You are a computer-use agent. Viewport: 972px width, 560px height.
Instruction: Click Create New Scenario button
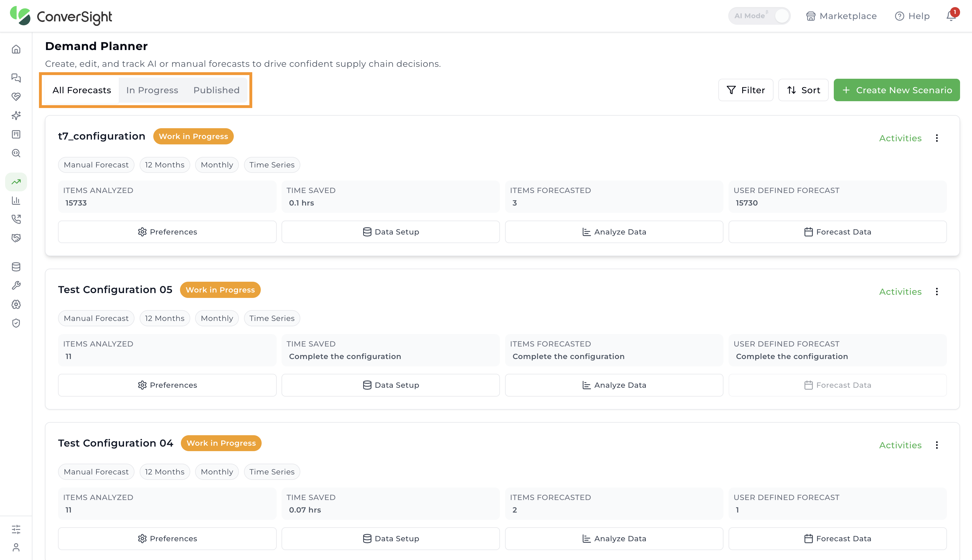(x=896, y=90)
